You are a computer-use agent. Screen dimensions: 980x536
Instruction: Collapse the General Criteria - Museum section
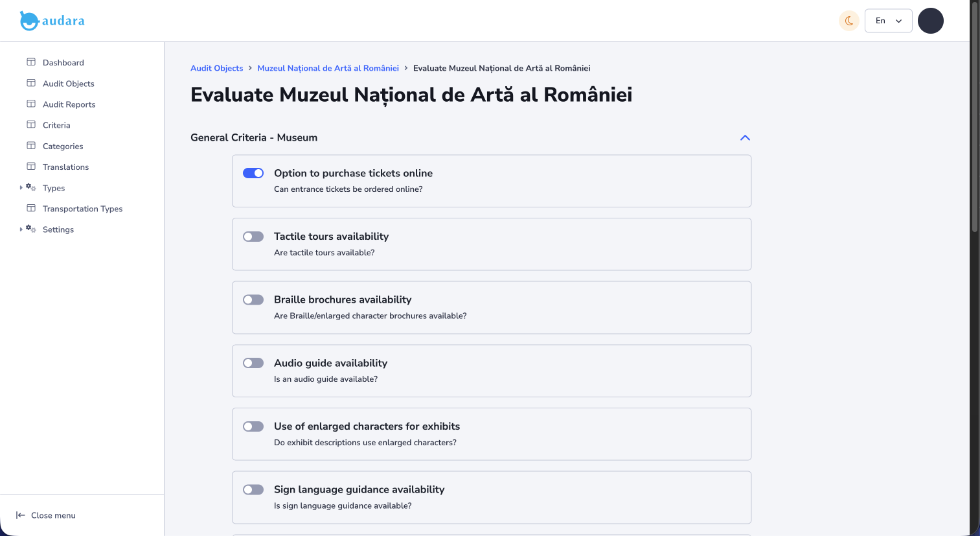[745, 137]
